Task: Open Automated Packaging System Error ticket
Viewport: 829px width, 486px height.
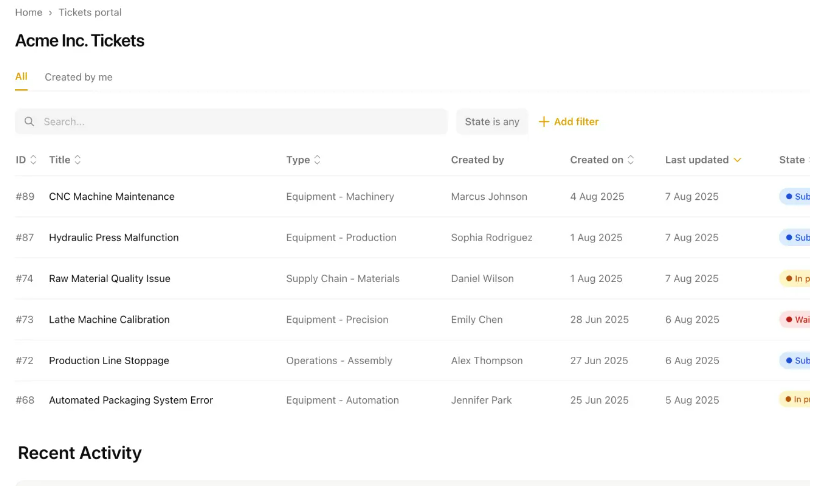Action: [x=131, y=400]
